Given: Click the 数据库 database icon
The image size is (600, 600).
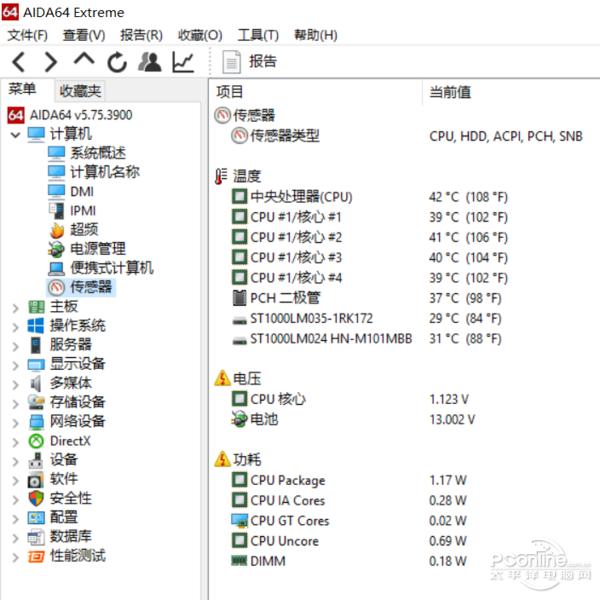Looking at the screenshot, I should tap(36, 537).
